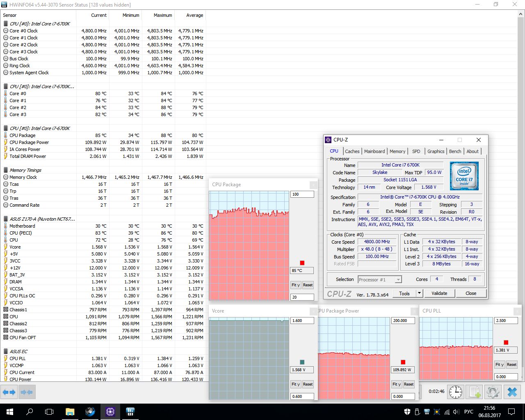Click the clock icon beside Ring Clock
The width and height of the screenshot is (525, 420).
tap(6, 66)
